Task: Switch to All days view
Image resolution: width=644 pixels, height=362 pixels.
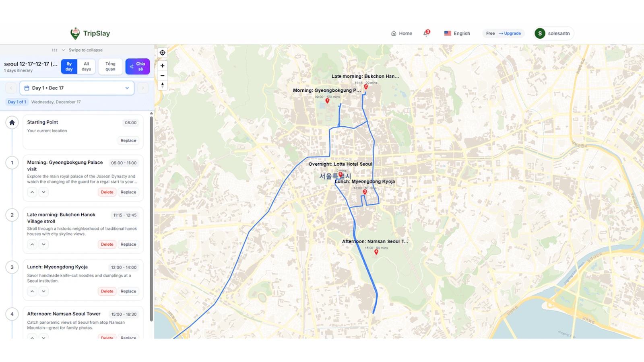Action: pos(86,66)
